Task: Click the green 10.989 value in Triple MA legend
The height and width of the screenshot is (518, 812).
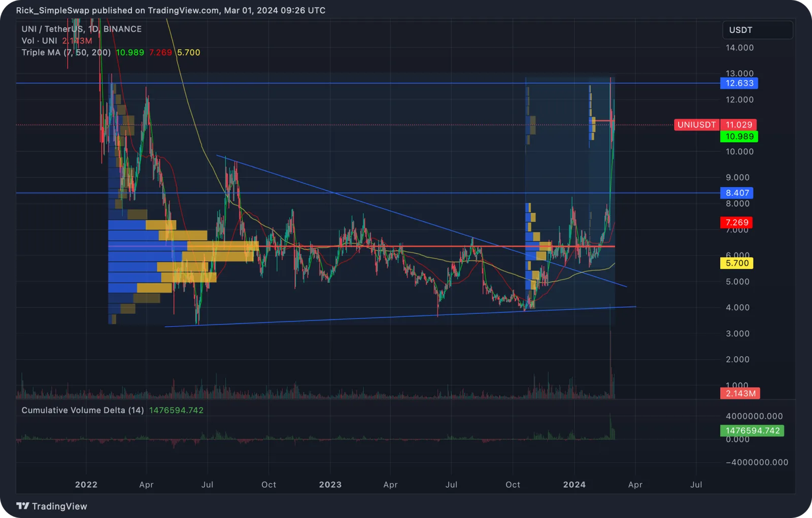Action: (130, 52)
